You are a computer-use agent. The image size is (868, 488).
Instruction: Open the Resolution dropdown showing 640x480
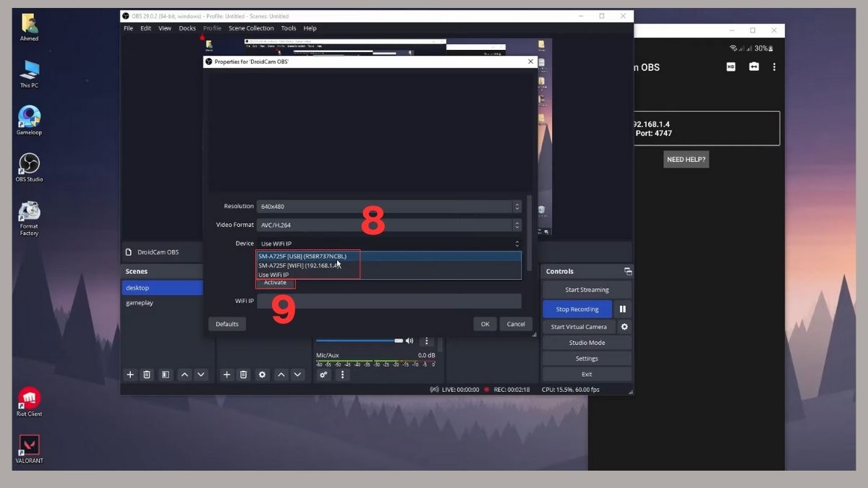point(389,207)
